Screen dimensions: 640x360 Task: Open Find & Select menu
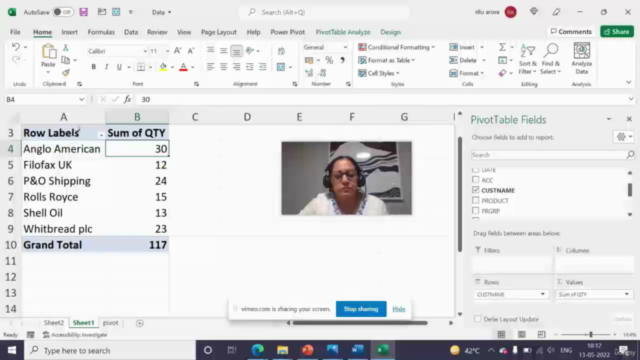[x=551, y=60]
